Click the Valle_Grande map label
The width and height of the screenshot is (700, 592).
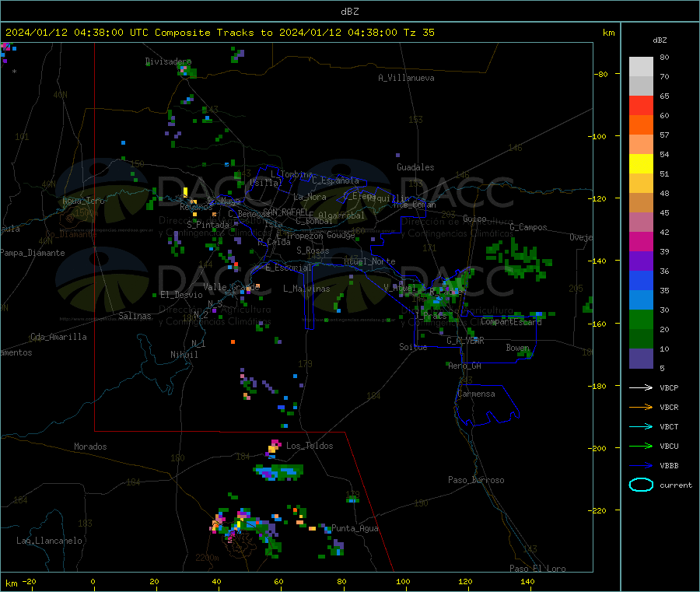pos(231,286)
